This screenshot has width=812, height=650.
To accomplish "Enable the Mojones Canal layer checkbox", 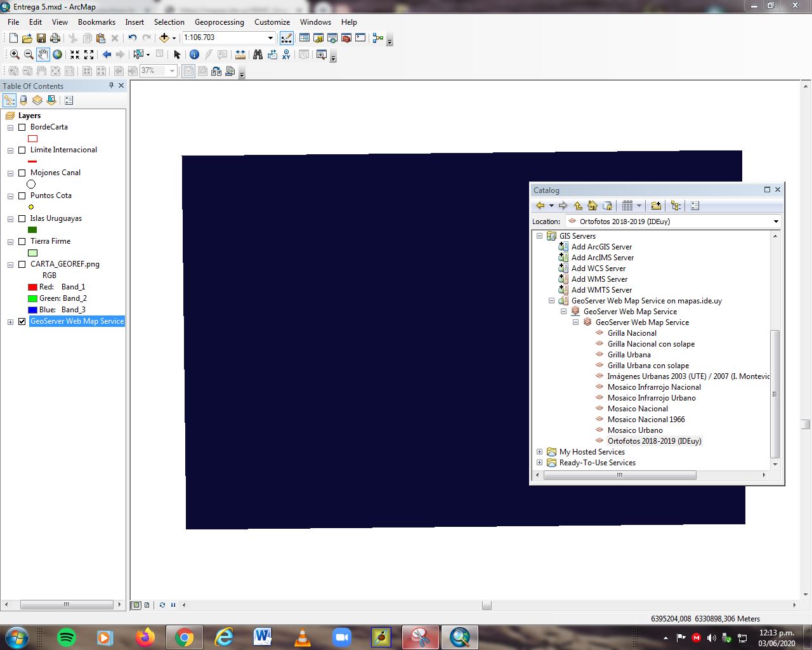I will coord(22,173).
